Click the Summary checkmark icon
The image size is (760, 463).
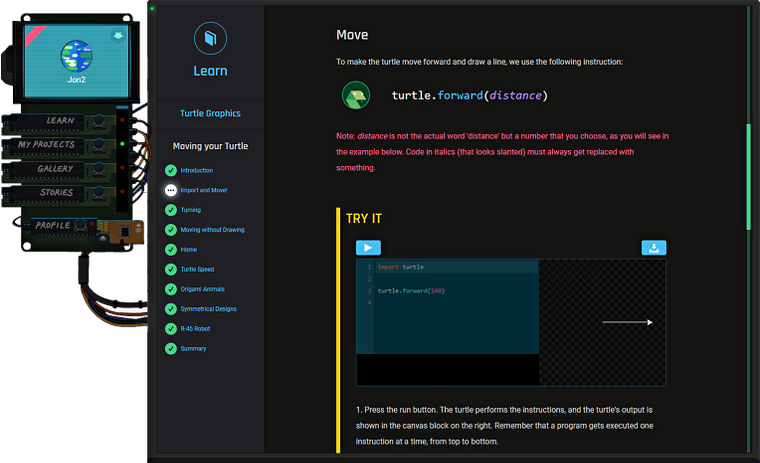click(171, 349)
